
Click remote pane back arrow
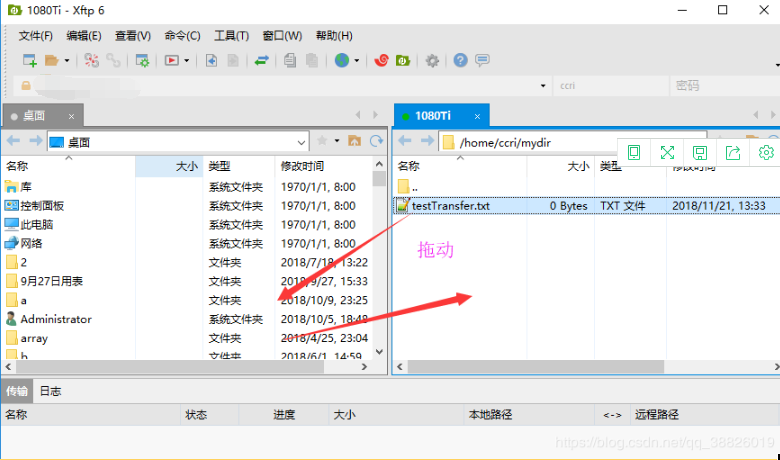pos(405,141)
